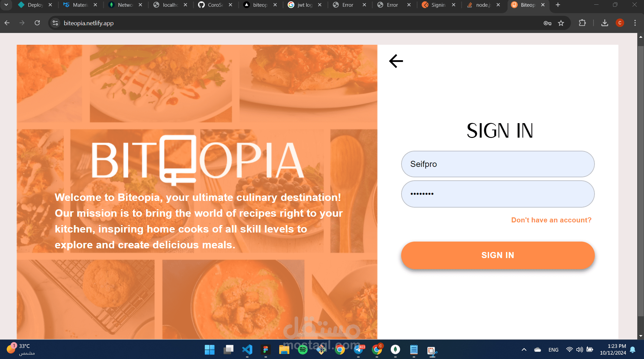Open Spotify from the taskbar

coord(303,350)
